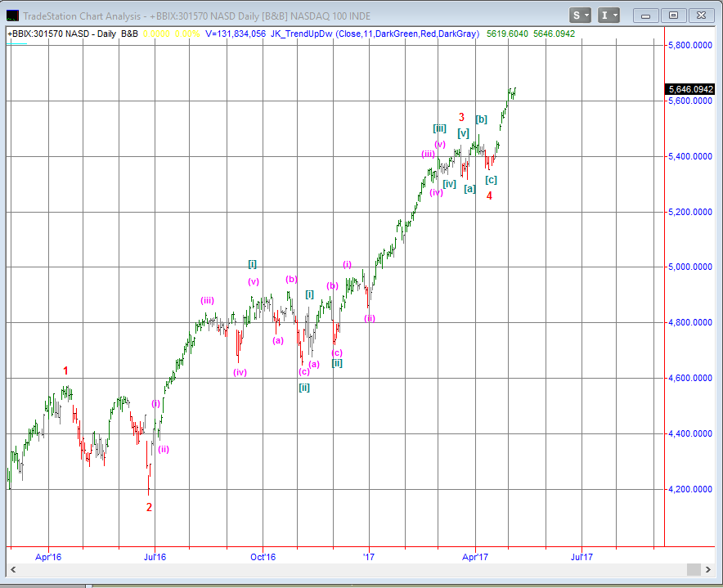Click the 4,600.0000 price axis label
The width and height of the screenshot is (723, 588).
(x=690, y=378)
